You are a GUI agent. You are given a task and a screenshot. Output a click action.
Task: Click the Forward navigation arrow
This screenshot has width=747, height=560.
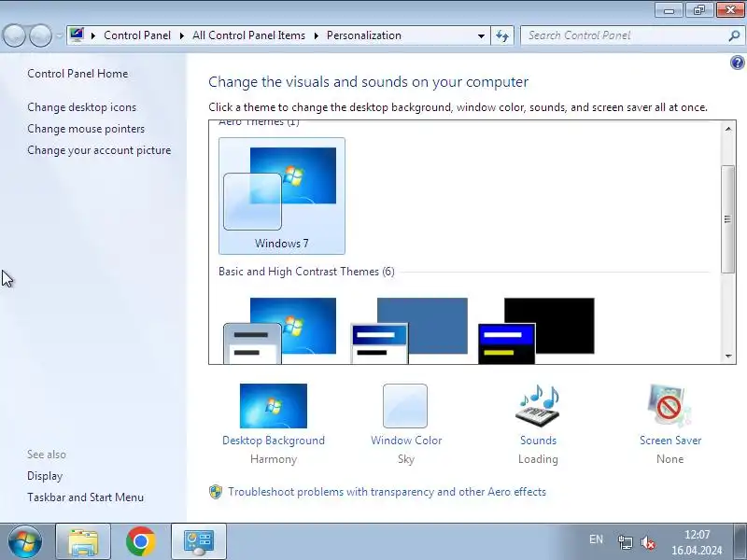coord(40,35)
